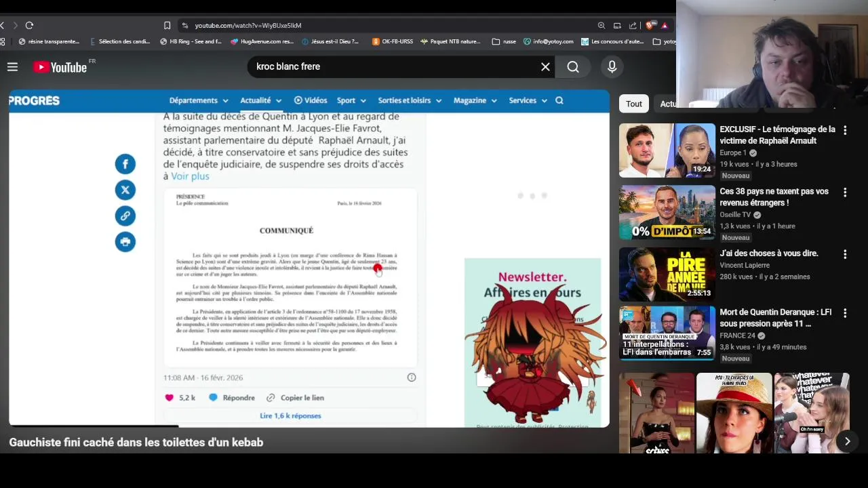Screen dimensions: 868x488
Task: Bookmark this page using the bookmark icon
Action: coord(167,25)
